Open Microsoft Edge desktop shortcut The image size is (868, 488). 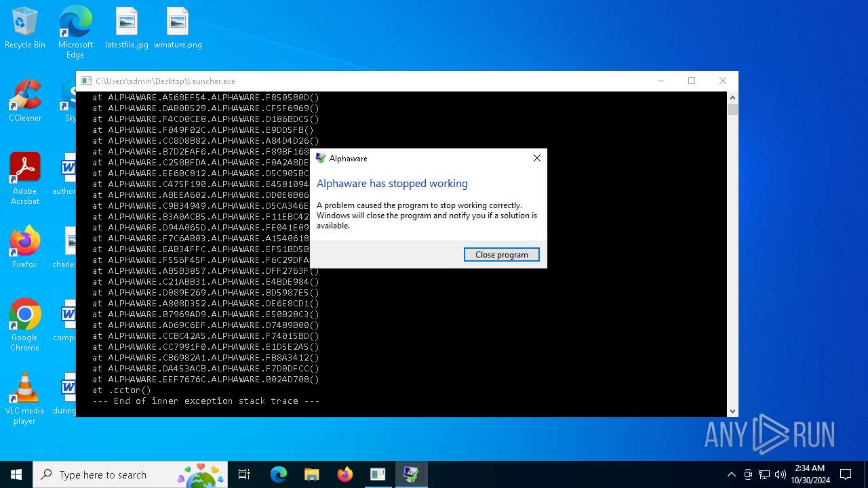click(x=75, y=32)
